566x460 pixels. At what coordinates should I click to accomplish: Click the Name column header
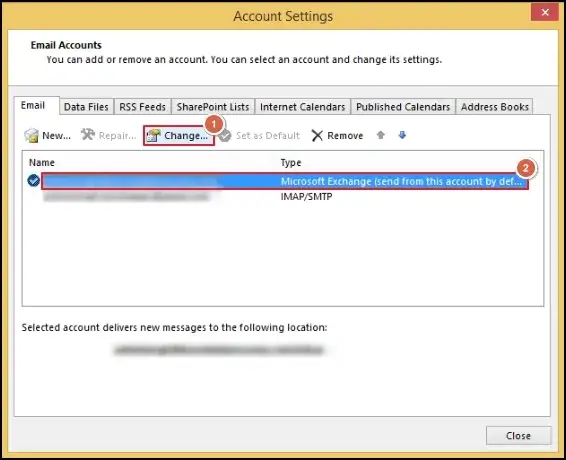pos(42,162)
